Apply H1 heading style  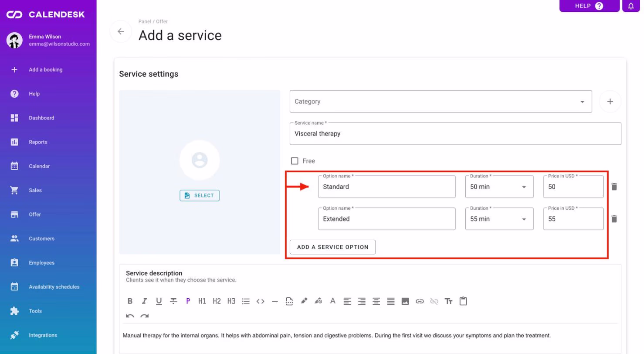202,301
